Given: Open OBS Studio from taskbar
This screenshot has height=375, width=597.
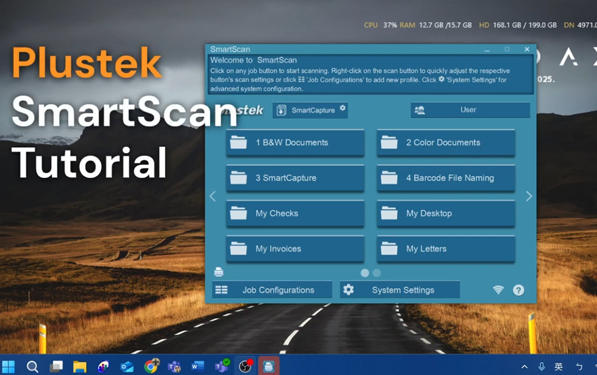Looking at the screenshot, I should (246, 366).
